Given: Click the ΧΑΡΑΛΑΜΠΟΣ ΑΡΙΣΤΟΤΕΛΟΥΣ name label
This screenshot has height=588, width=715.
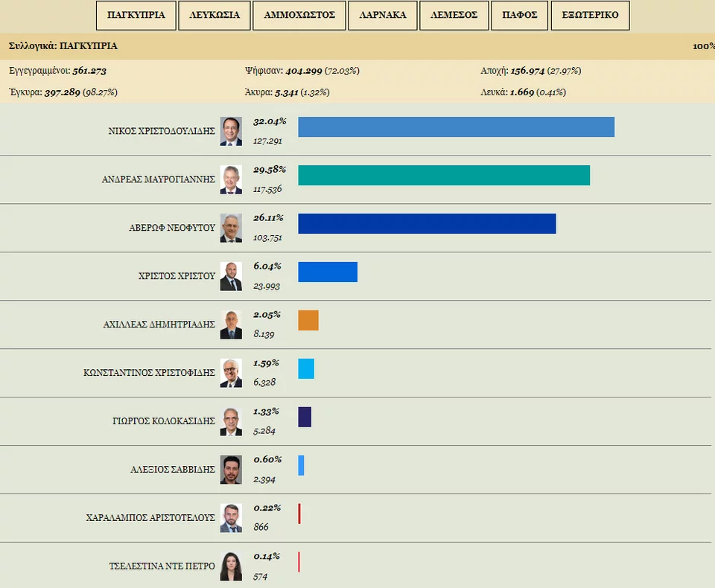Looking at the screenshot, I should (150, 518).
